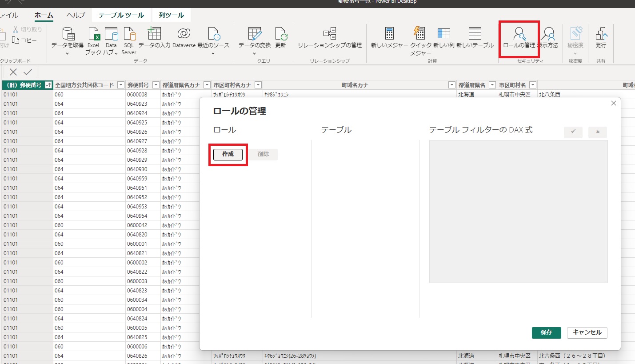Viewport: 635px width, 364px height.
Task: Open the テーブル ツール ribbon tab
Action: coord(121,15)
